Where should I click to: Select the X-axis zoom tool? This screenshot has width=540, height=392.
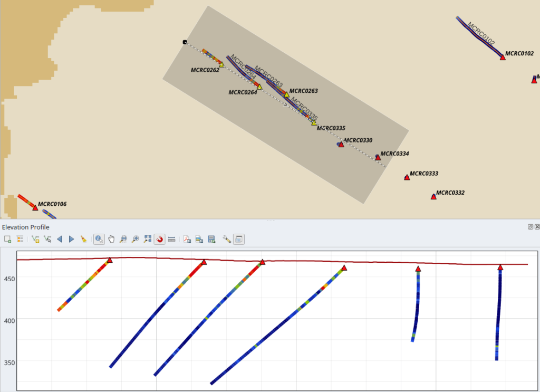point(123,239)
